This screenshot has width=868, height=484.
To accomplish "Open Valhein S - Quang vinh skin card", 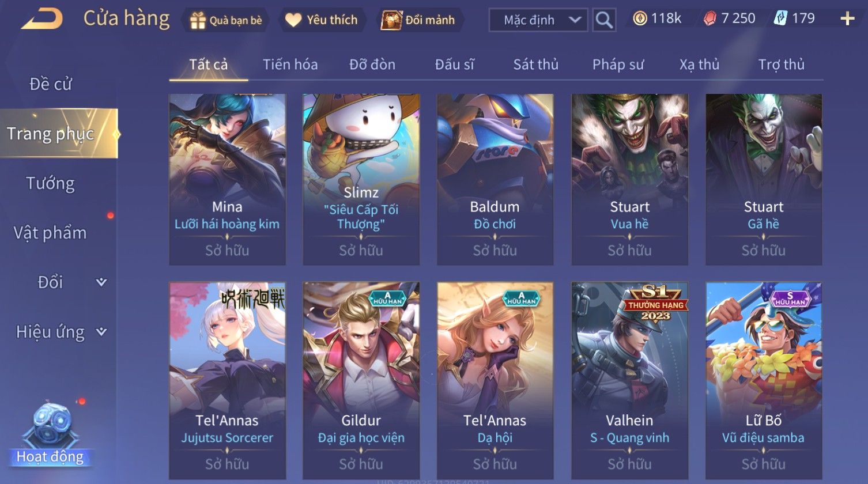I will [629, 380].
